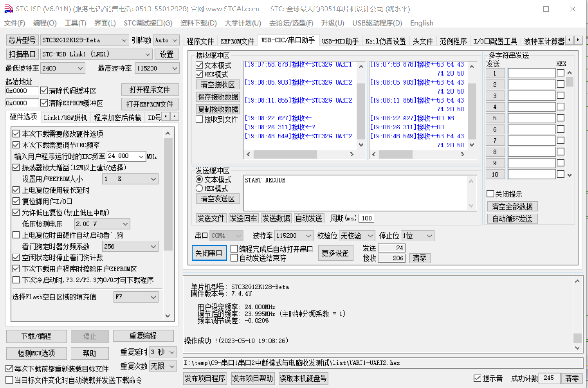Click 发送数据 button
The width and height of the screenshot is (588, 388).
tap(276, 219)
